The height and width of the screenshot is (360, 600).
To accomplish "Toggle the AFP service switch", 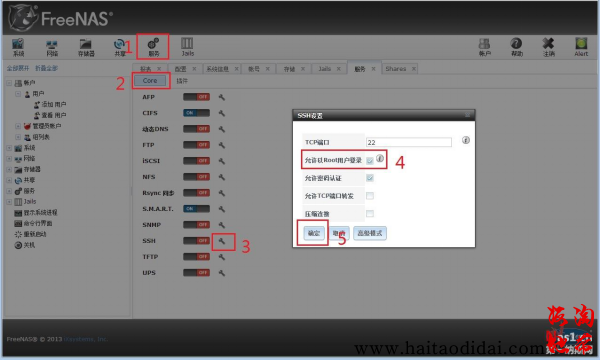I will click(x=196, y=97).
